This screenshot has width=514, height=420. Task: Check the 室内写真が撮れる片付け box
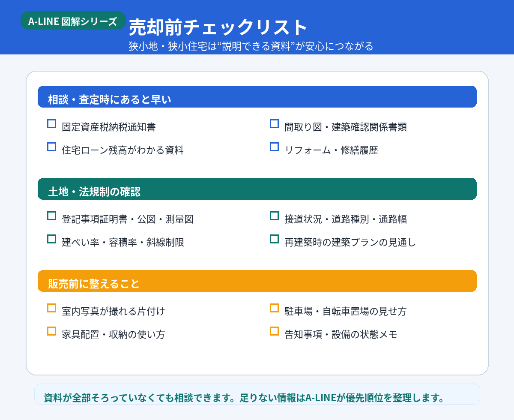(x=51, y=308)
